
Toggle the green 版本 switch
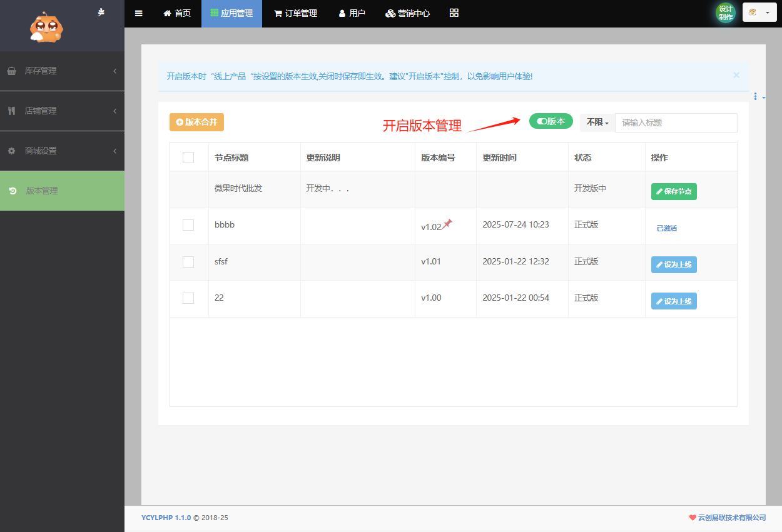pos(551,121)
